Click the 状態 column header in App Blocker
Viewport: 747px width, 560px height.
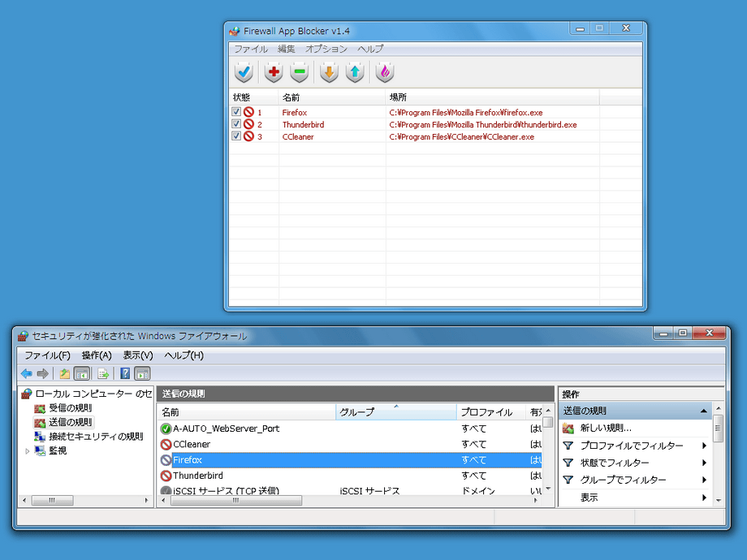253,97
